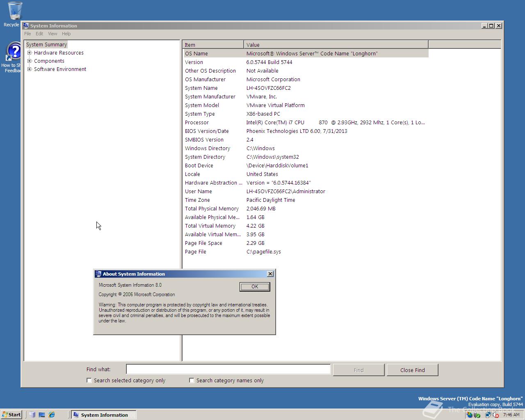
Task: Select the User Name row
Action: (x=306, y=191)
